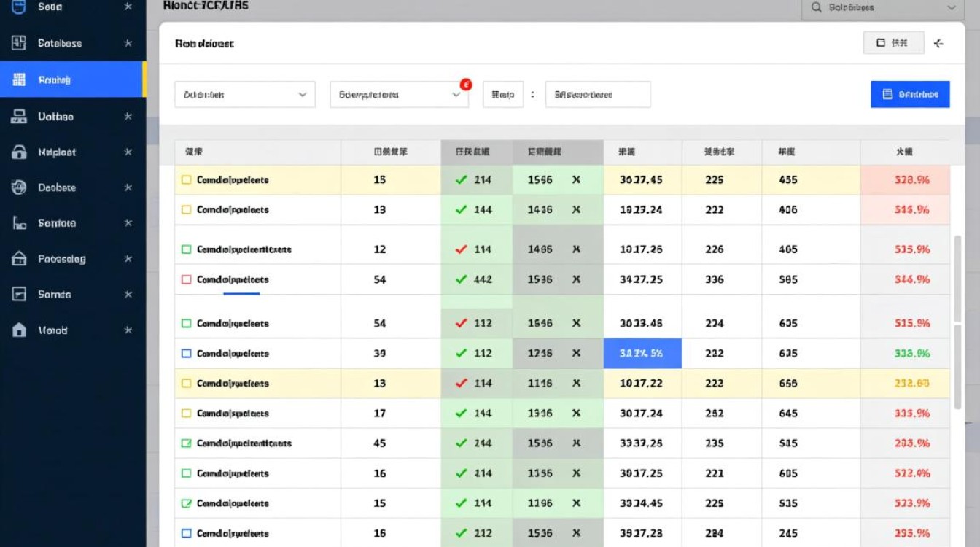Untick the checked box in row 45 / 244
The width and height of the screenshot is (980, 547).
point(186,443)
